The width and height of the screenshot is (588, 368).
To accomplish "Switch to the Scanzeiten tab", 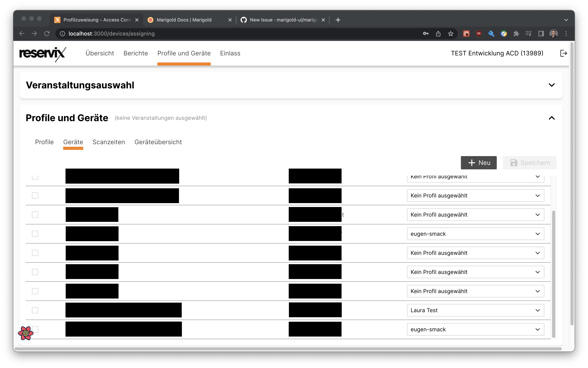I will 109,142.
